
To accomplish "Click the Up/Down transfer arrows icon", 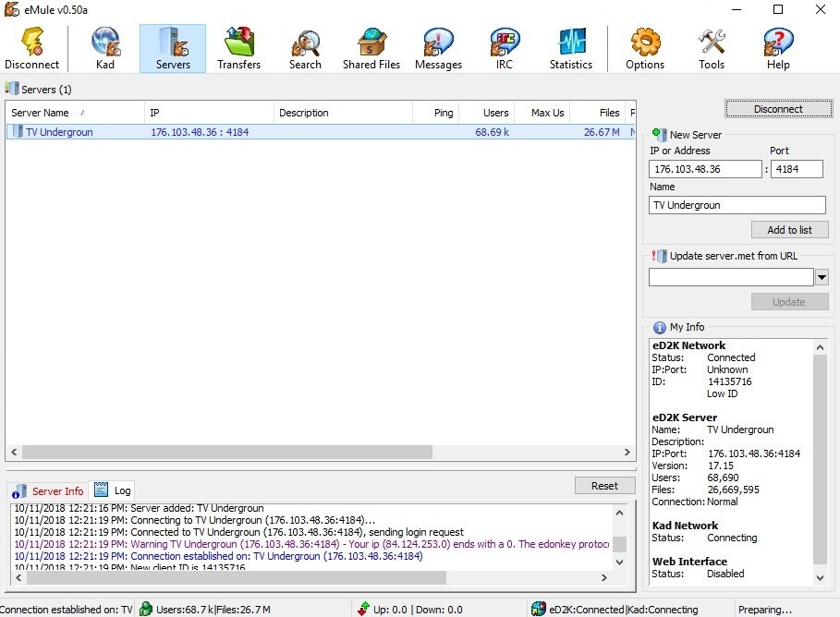I will click(x=364, y=609).
